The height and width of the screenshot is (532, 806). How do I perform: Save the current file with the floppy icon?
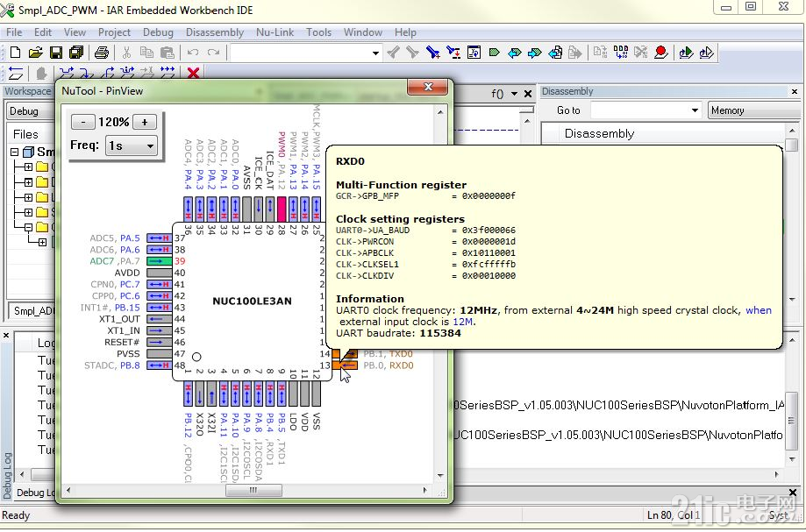tap(55, 53)
